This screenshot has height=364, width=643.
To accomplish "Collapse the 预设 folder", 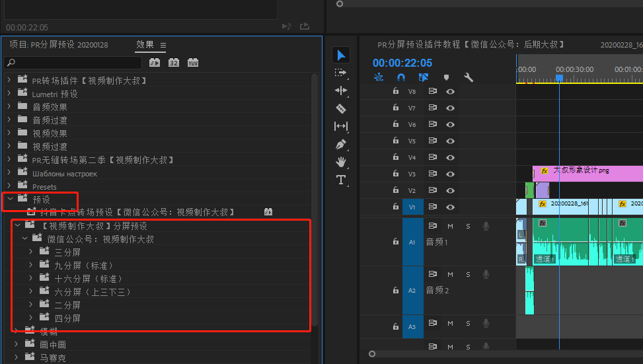I will 11,199.
